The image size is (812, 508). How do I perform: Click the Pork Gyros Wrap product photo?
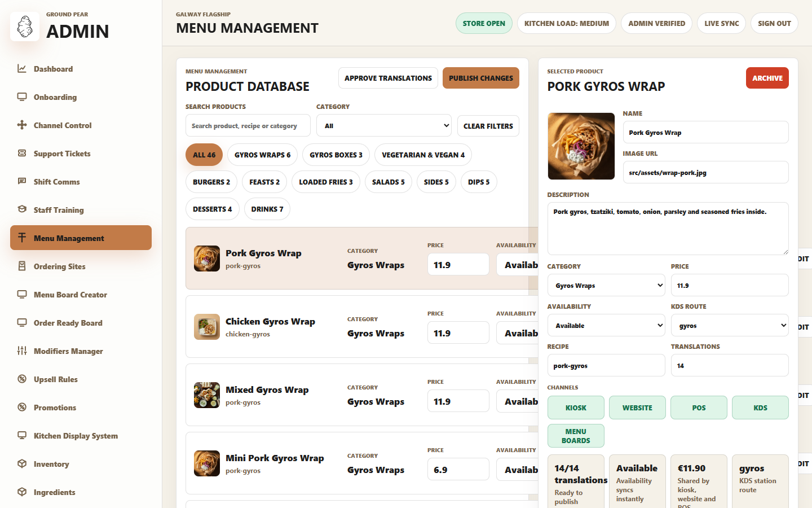click(x=581, y=146)
